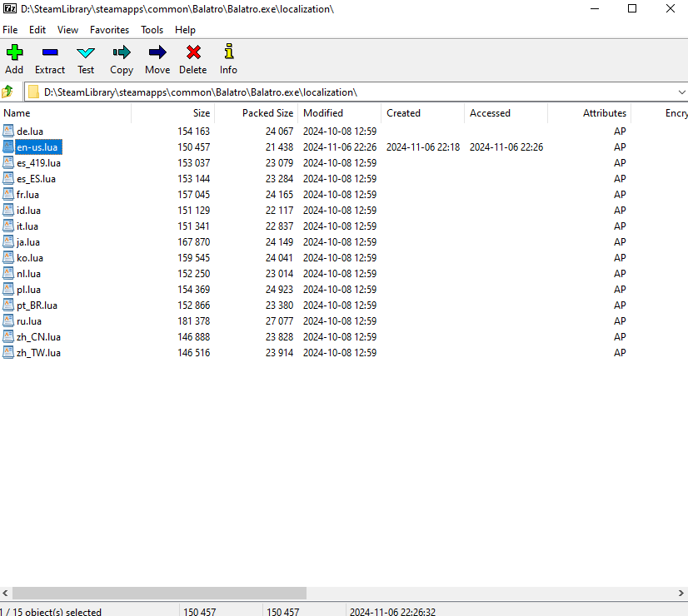
Task: Click the status bar selection count text
Action: 51,612
